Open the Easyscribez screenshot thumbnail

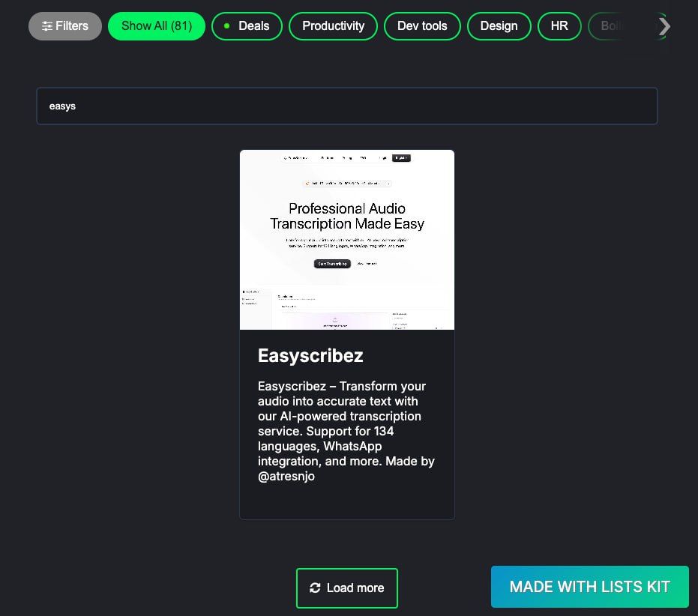pyautogui.click(x=347, y=240)
